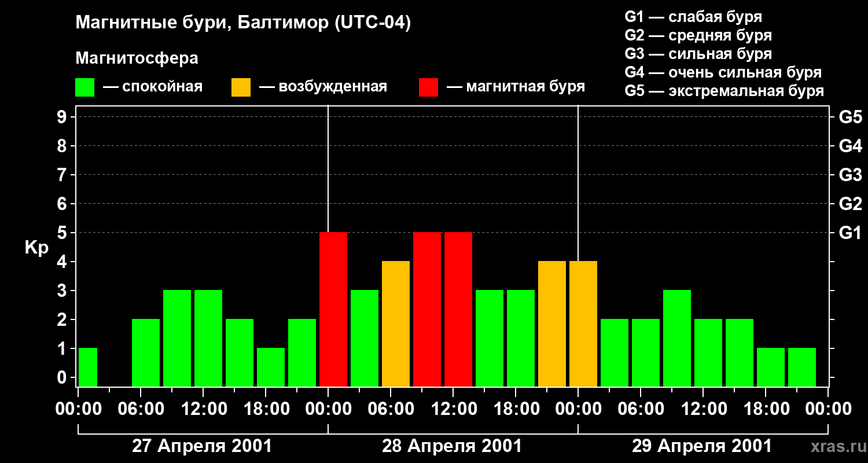Click the red 'магнитная буря' legend swatch
The height and width of the screenshot is (463, 868).
click(x=428, y=87)
